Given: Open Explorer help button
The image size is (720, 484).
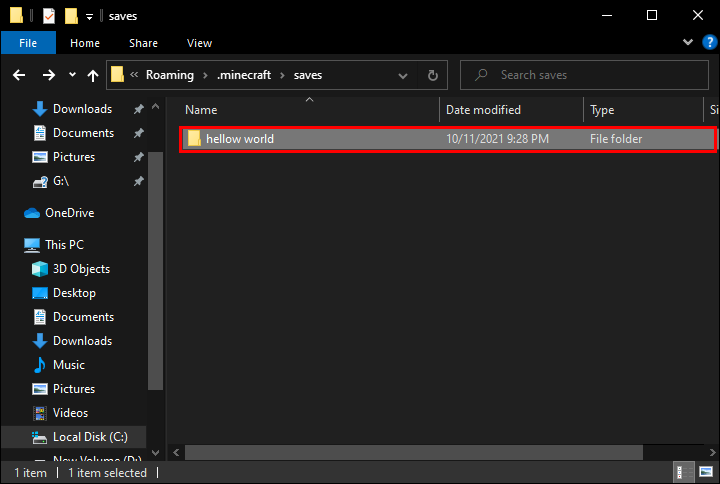Looking at the screenshot, I should coord(709,42).
